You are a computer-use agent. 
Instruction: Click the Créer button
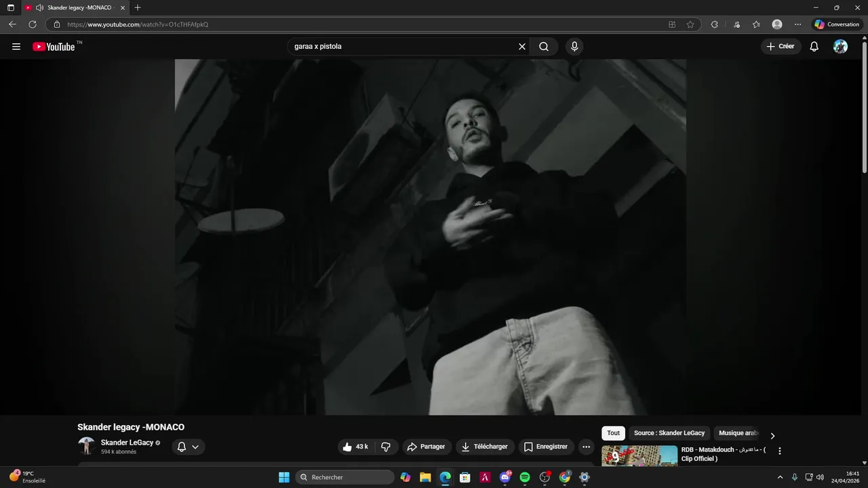point(781,47)
